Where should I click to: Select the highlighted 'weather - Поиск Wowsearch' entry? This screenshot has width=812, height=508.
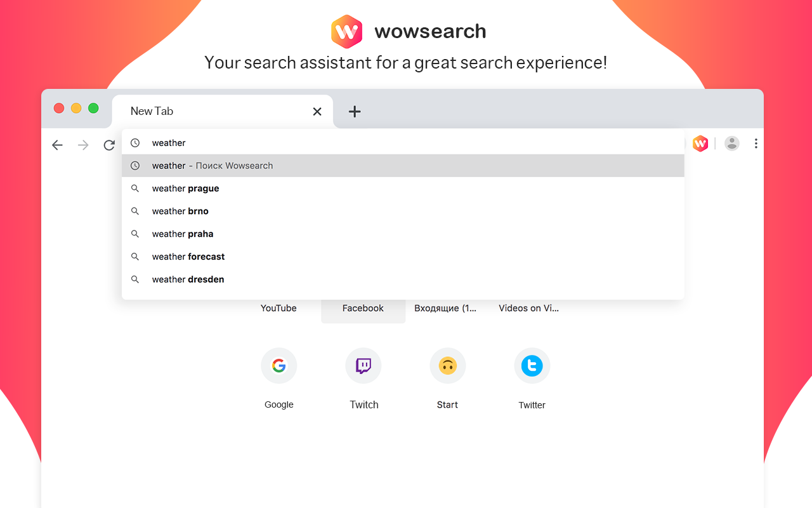point(212,165)
